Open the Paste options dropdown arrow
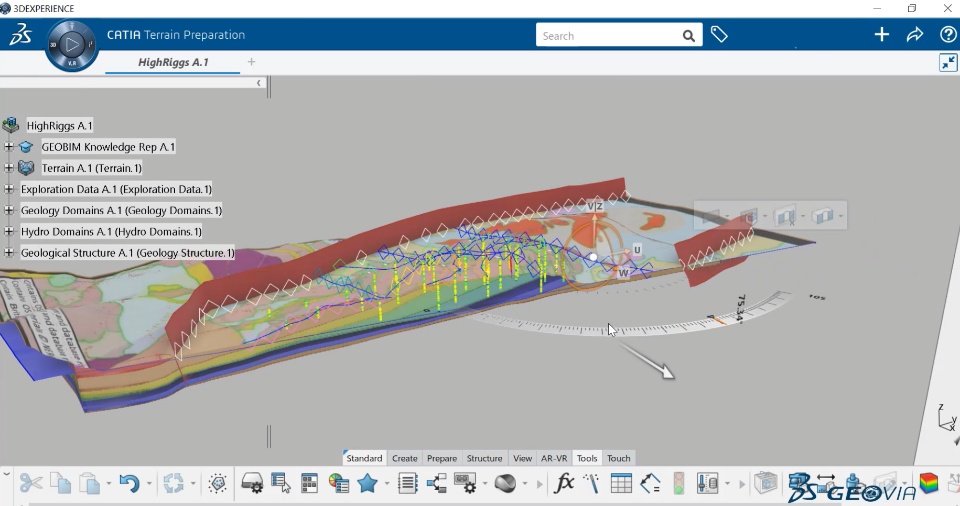Viewport: 960px width, 506px height. point(108,484)
